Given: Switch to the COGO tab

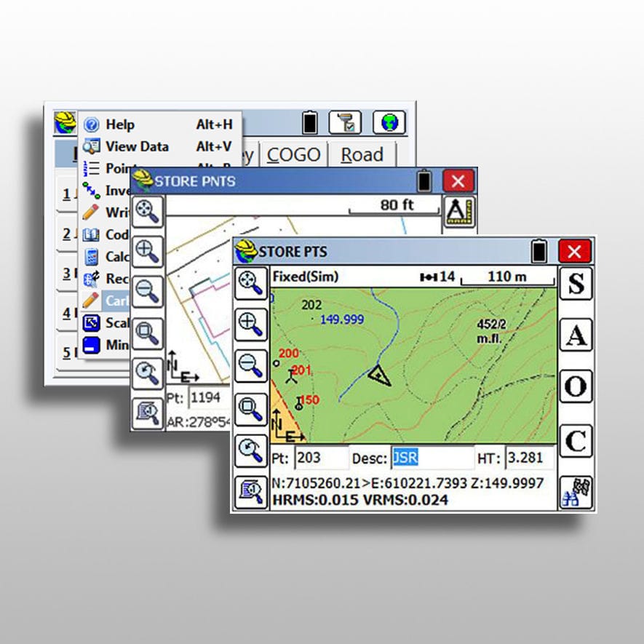Looking at the screenshot, I should (x=294, y=155).
